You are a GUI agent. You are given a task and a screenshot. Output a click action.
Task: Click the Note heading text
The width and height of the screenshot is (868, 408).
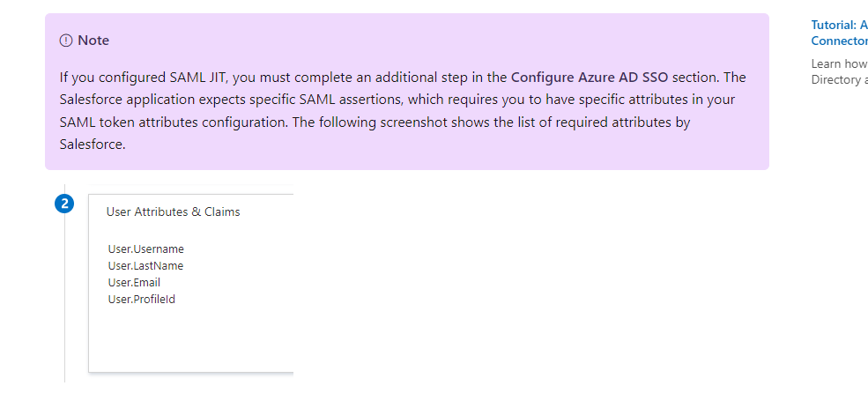(93, 41)
